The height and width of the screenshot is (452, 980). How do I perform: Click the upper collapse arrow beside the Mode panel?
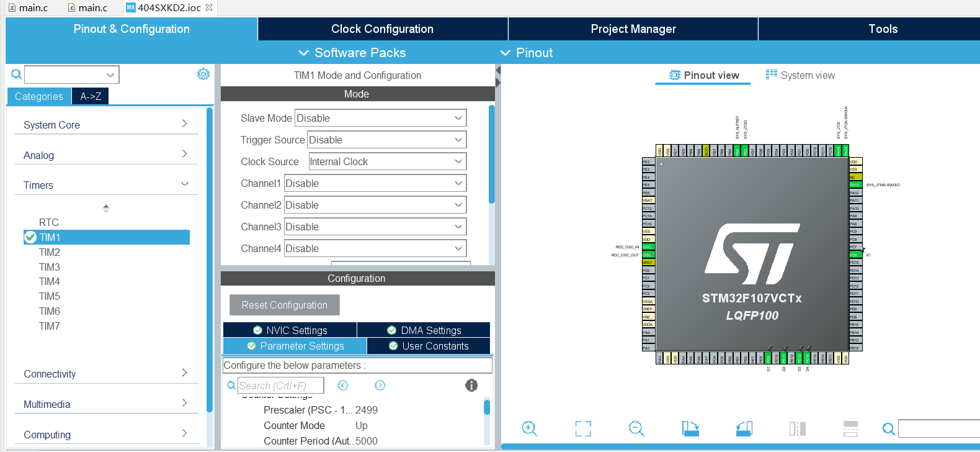(x=498, y=71)
